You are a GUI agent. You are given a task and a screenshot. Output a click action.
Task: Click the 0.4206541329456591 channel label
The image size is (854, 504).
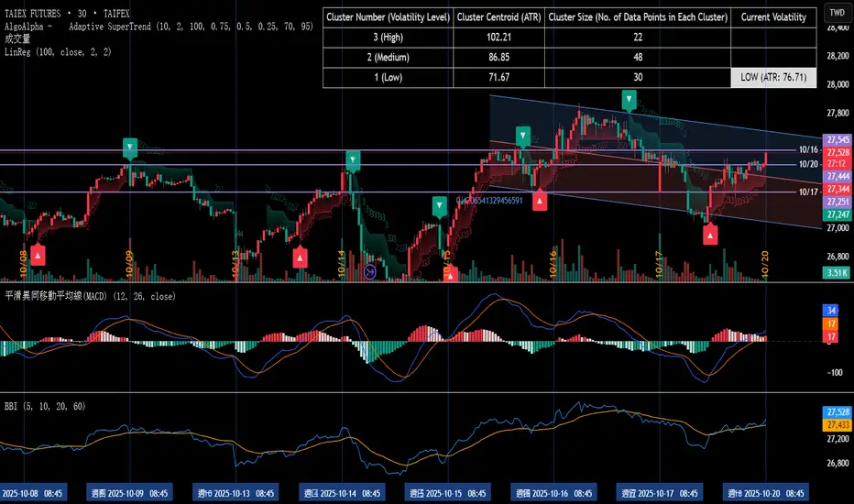(489, 201)
